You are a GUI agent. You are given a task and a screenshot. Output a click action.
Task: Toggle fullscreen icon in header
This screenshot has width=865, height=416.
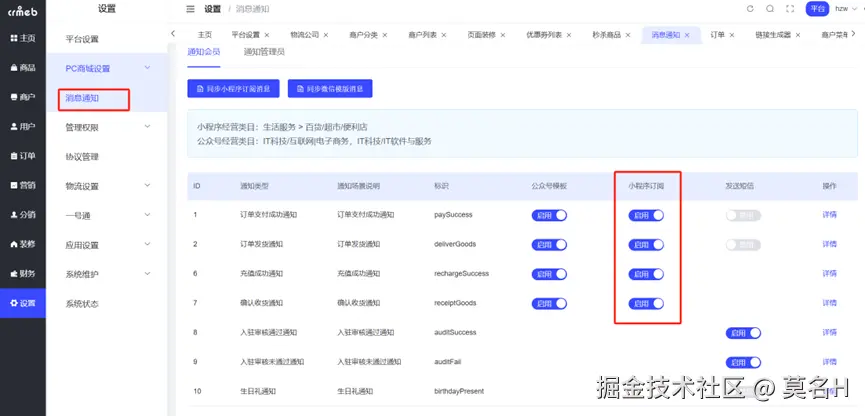[x=790, y=9]
